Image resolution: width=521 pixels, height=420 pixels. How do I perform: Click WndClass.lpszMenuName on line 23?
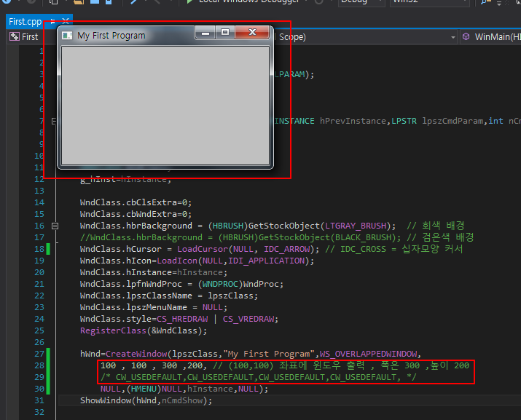coord(133,307)
